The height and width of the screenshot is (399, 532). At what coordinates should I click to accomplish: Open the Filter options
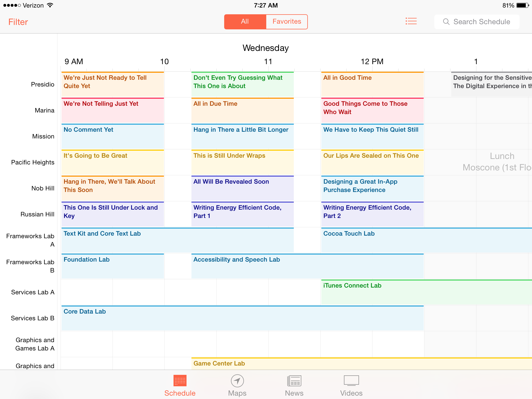click(18, 22)
